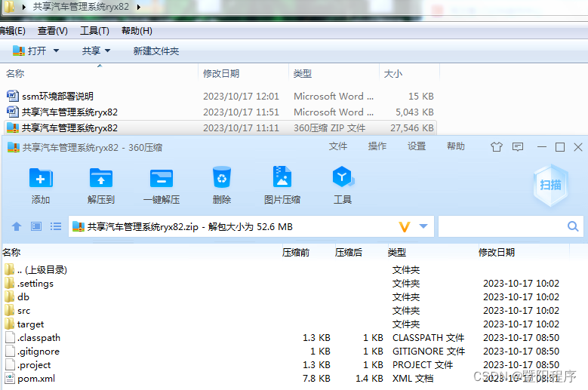Click the search magnifier icon
The image size is (588, 390).
573,226
